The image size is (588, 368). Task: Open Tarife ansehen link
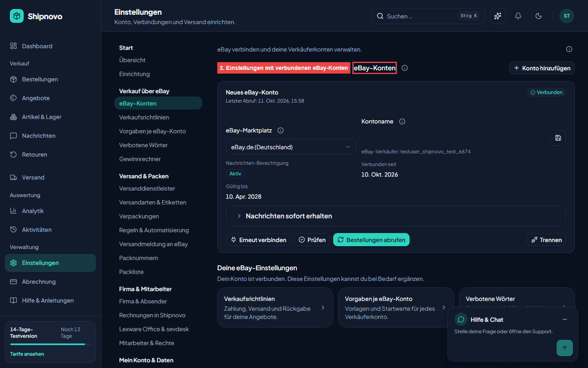click(27, 354)
